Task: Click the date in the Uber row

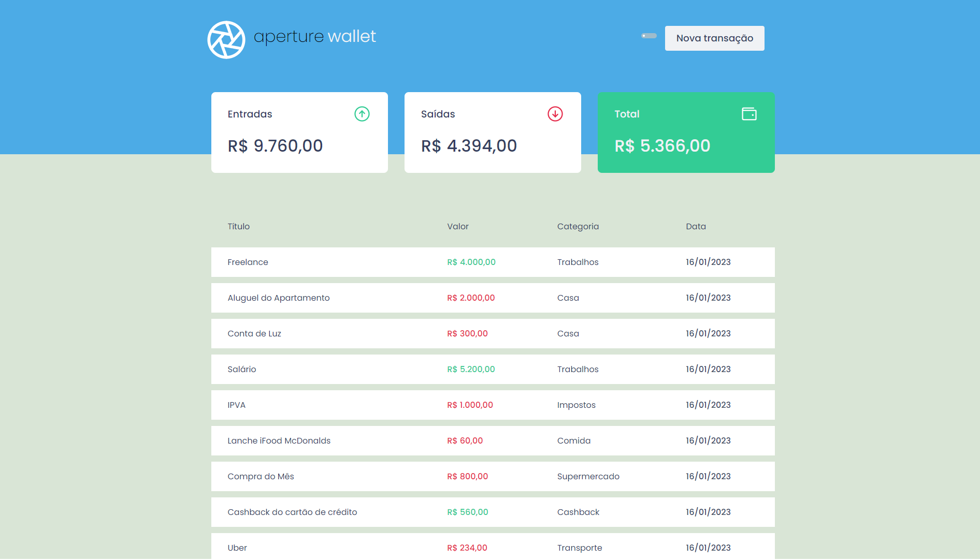Action: (709, 548)
